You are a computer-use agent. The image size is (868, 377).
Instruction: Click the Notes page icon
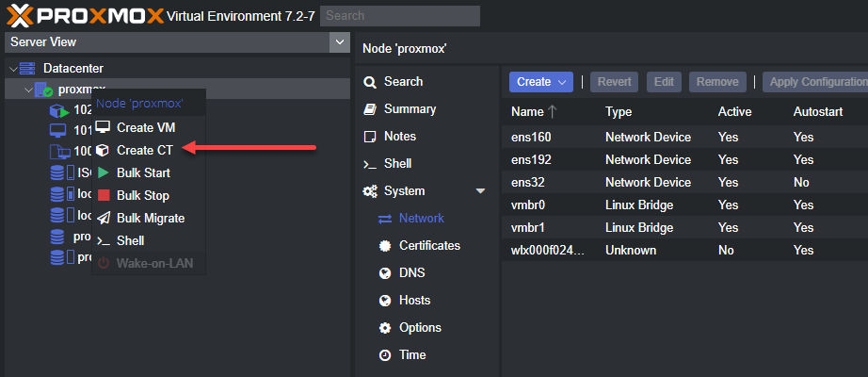[x=370, y=137]
